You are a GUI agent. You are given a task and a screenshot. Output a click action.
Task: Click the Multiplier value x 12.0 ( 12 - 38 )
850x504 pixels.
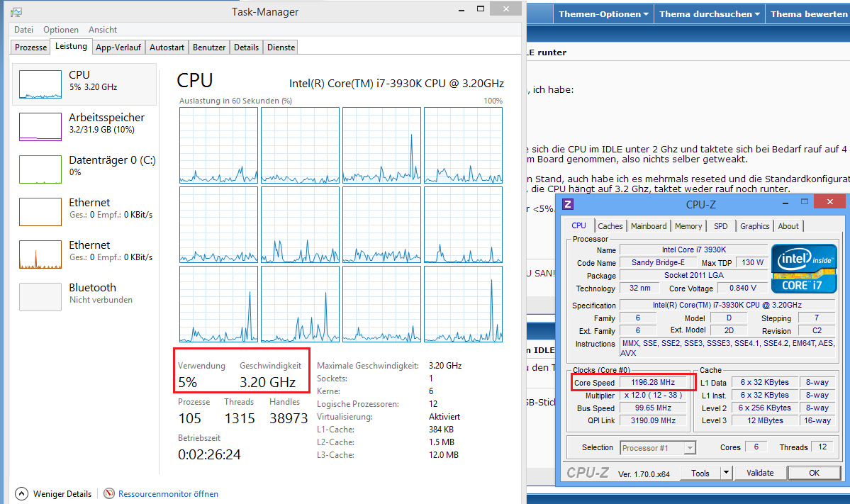[x=653, y=395]
